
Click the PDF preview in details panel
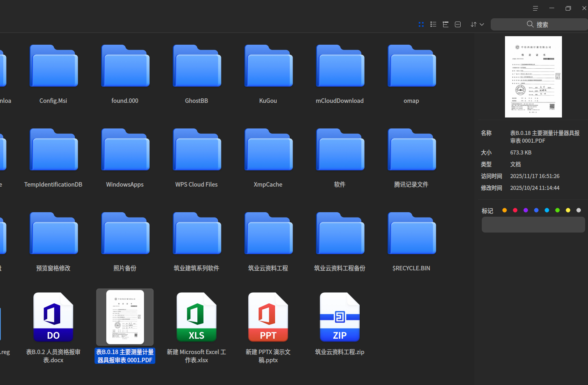click(533, 77)
